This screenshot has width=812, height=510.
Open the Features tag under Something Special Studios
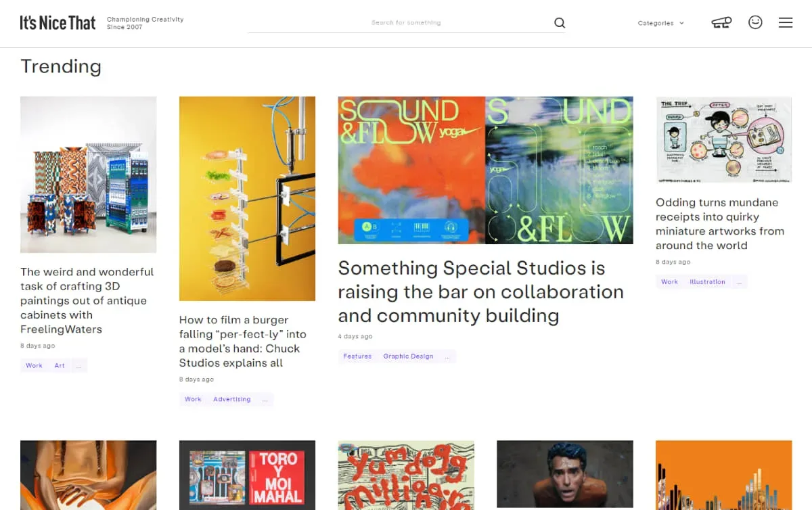click(357, 356)
